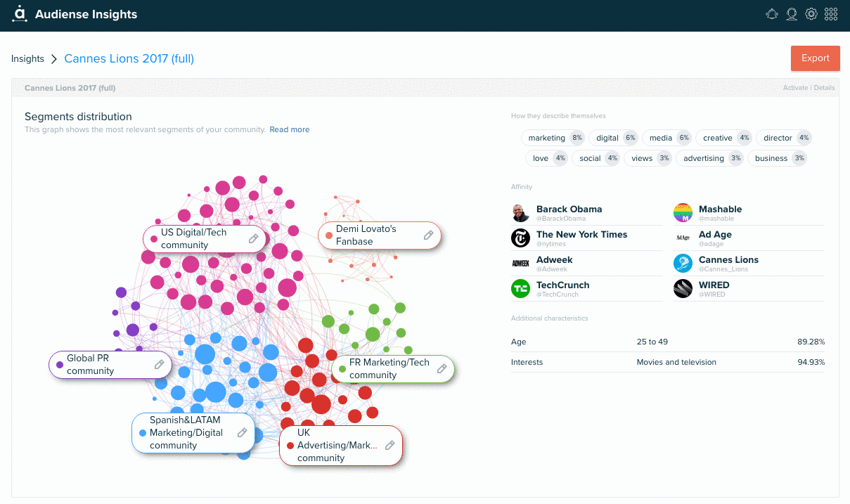850x504 pixels.
Task: Select the marketing 8% tag
Action: [553, 138]
